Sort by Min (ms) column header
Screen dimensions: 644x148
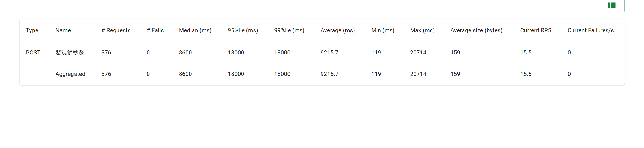coord(383,30)
